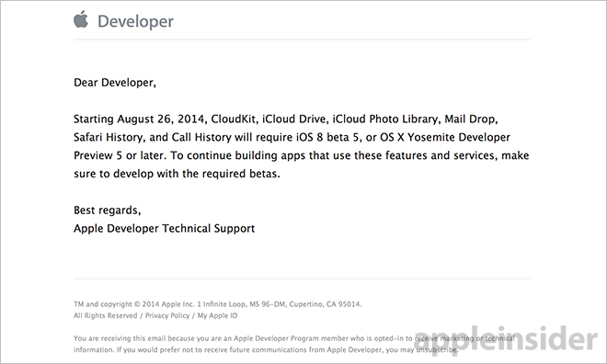The width and height of the screenshot is (607, 364).
Task: Click the Developer header text
Action: pos(135,22)
